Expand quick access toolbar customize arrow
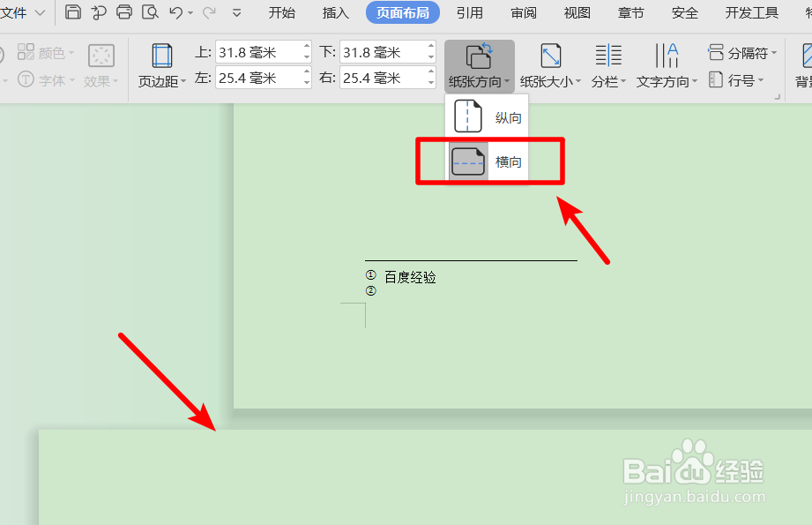812x525 pixels. click(236, 13)
